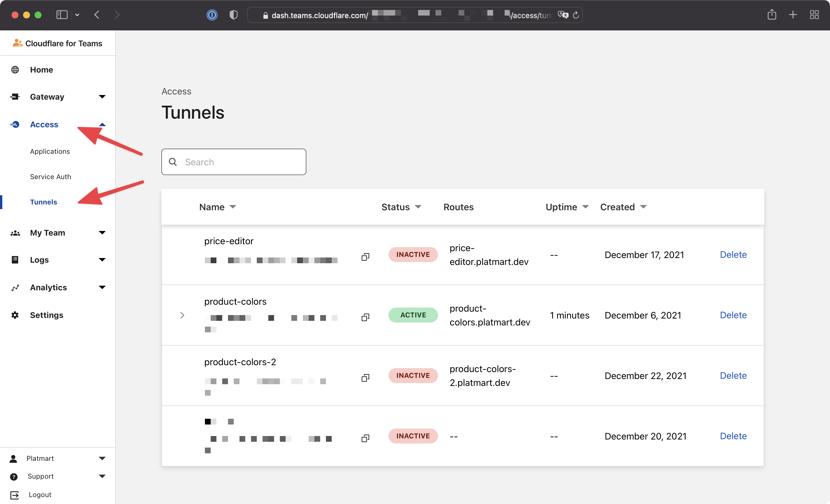
Task: Toggle the Safari sidebar button
Action: (x=62, y=15)
